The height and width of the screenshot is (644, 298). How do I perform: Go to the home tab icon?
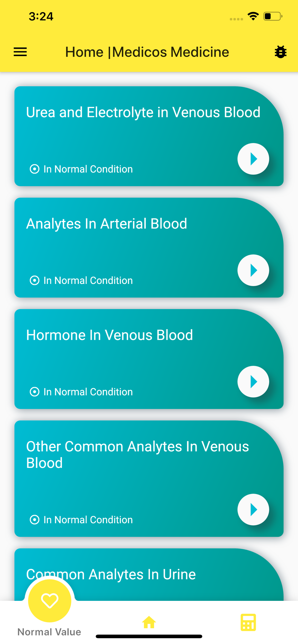coord(149,622)
